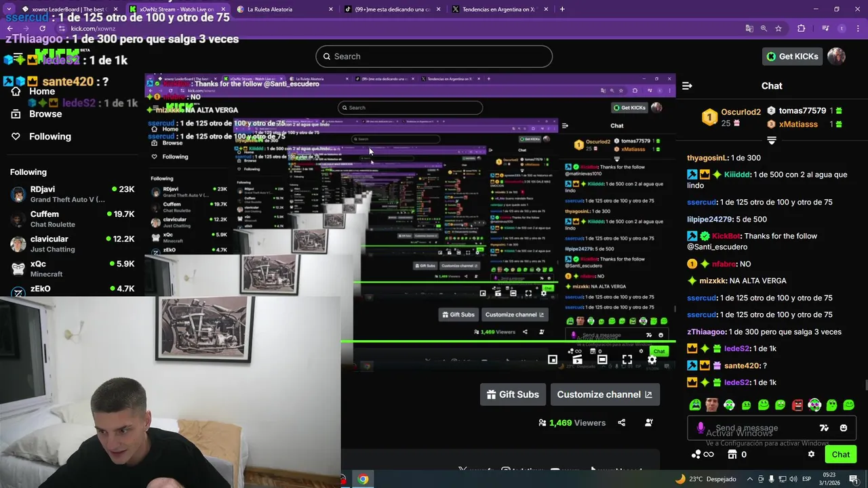
Task: Show hidden system tray icons
Action: click(749, 479)
